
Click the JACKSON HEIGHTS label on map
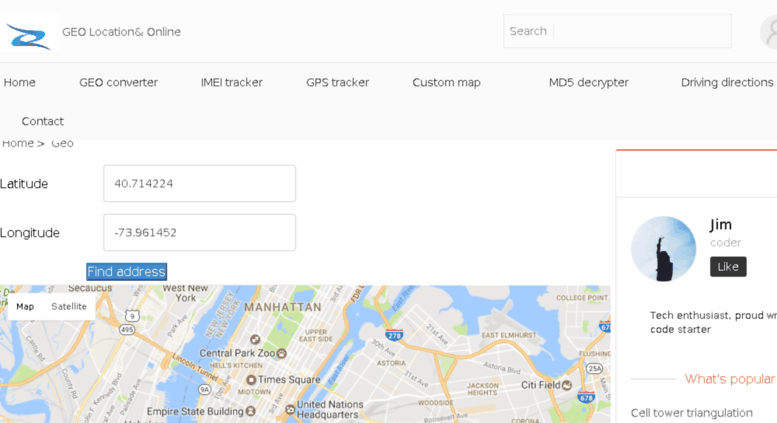pos(483,389)
